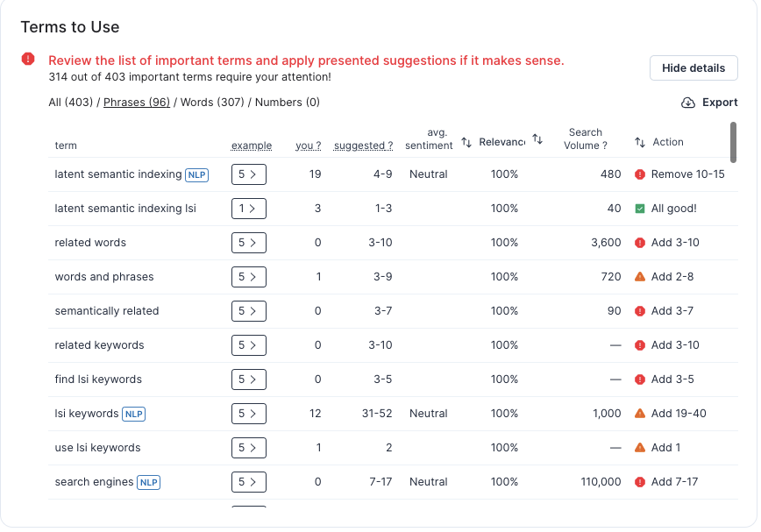
Task: Click the red alert icon beside the warning message
Action: pos(26,60)
